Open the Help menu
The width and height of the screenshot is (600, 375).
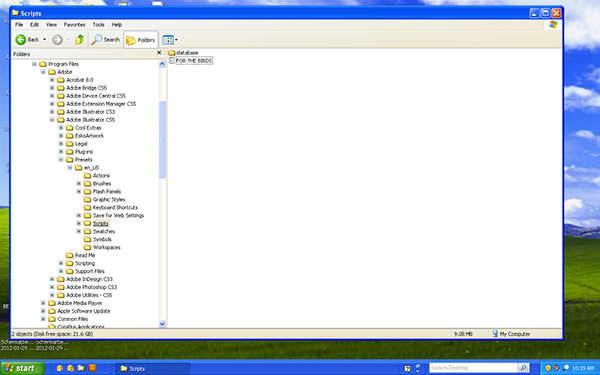(x=117, y=24)
